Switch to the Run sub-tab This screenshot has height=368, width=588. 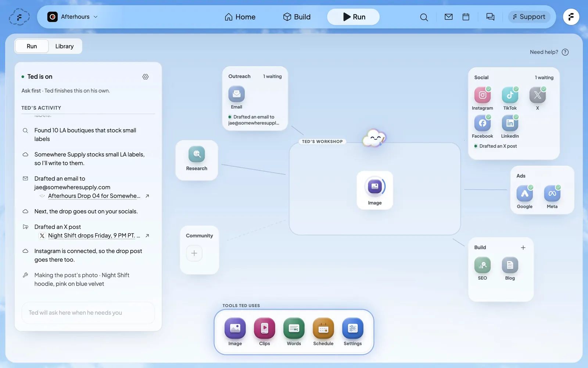[x=32, y=46]
